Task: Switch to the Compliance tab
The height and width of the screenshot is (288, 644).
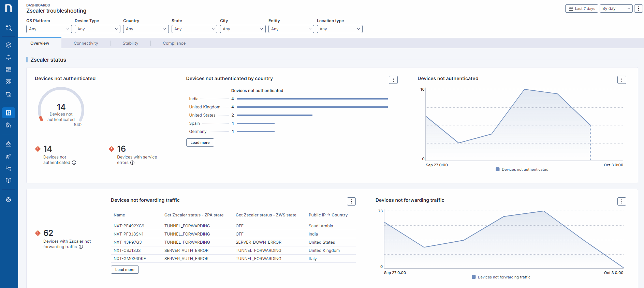Action: coord(174,43)
